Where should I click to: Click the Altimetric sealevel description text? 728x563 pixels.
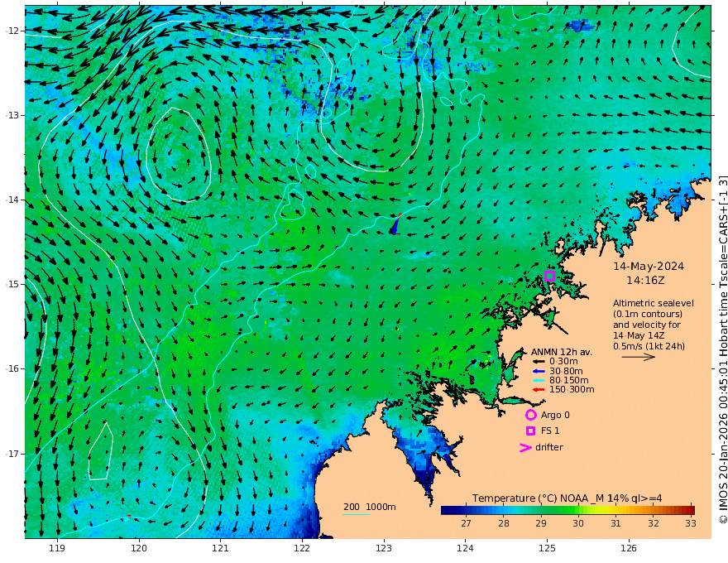pyautogui.click(x=654, y=325)
